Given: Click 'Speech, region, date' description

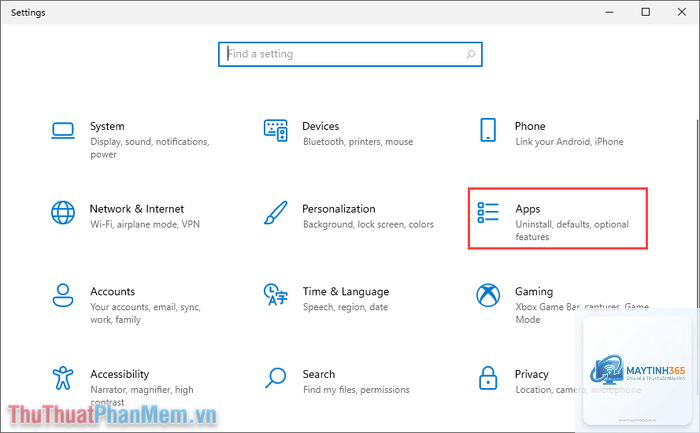Looking at the screenshot, I should pos(346,307).
